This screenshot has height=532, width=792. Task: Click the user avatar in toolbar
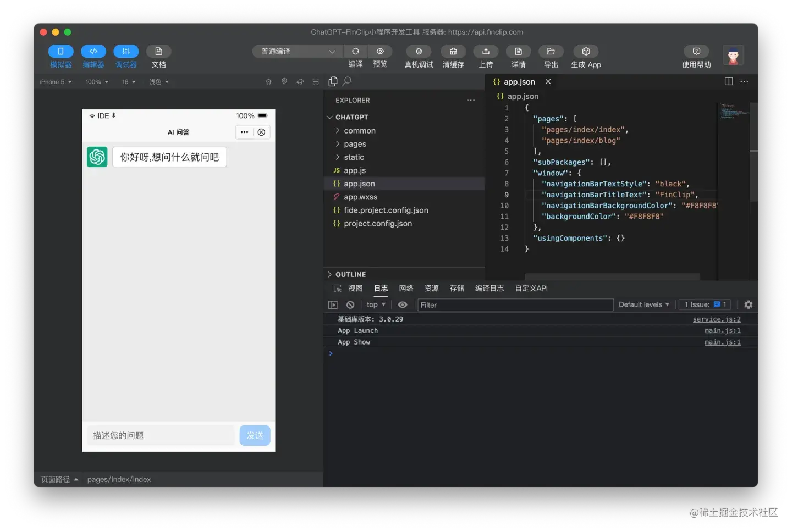[733, 56]
